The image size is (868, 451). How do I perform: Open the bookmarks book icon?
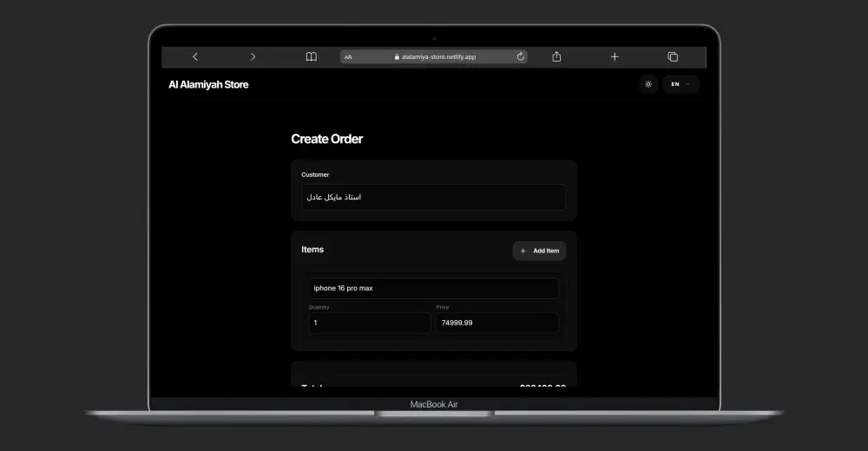coord(312,56)
